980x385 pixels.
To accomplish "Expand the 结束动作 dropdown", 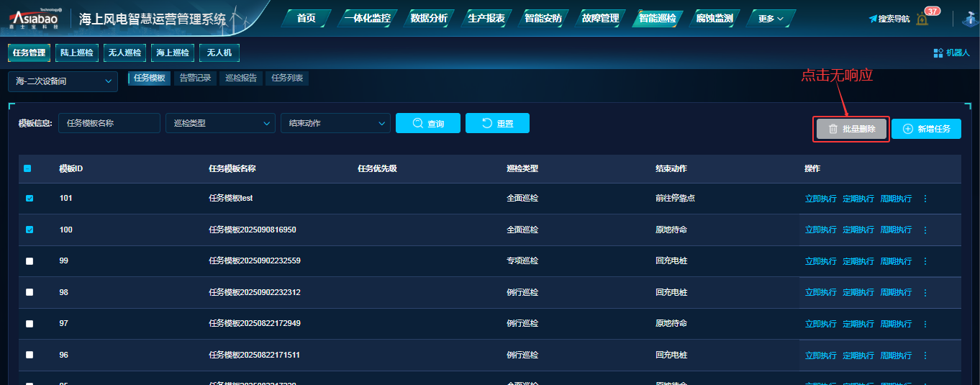I will [335, 123].
